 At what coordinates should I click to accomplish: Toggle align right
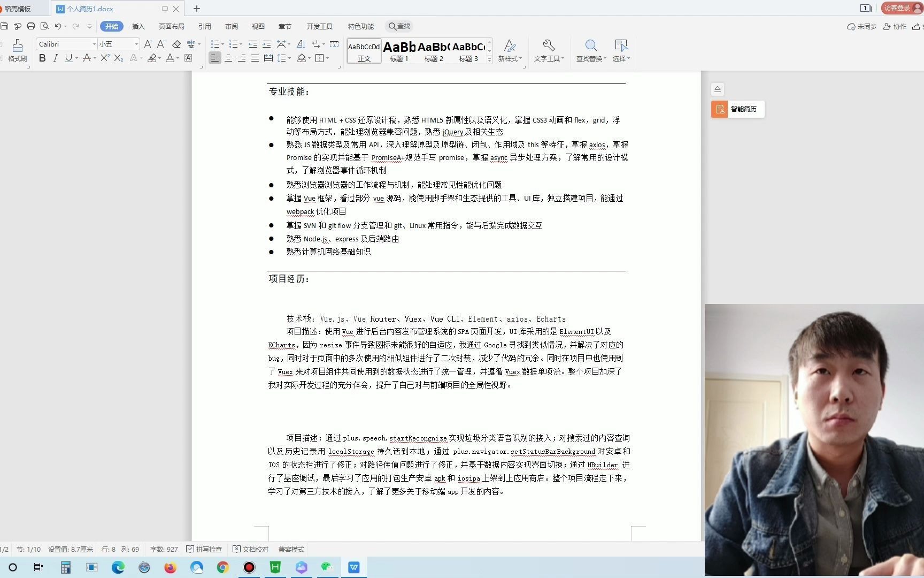click(242, 58)
